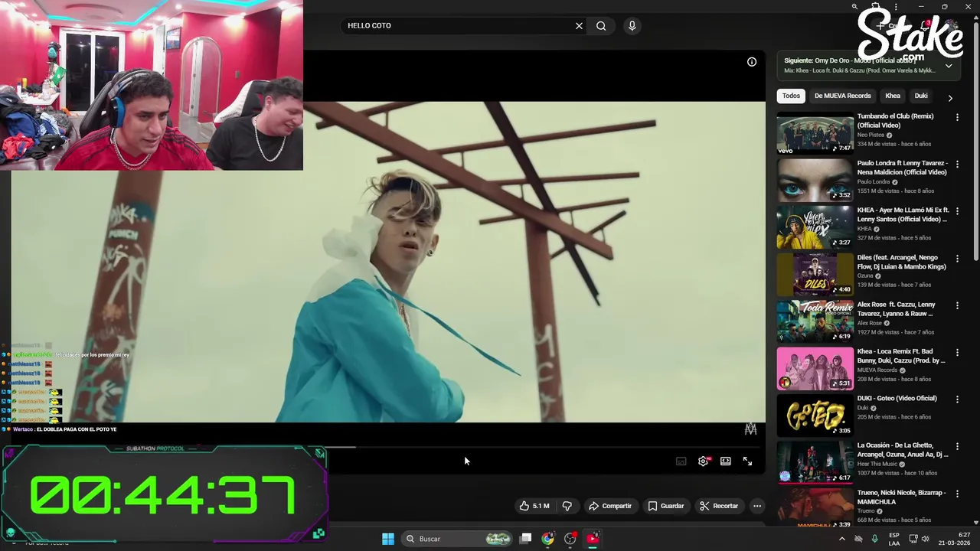
Task: Switch to theater mode view
Action: tap(725, 461)
